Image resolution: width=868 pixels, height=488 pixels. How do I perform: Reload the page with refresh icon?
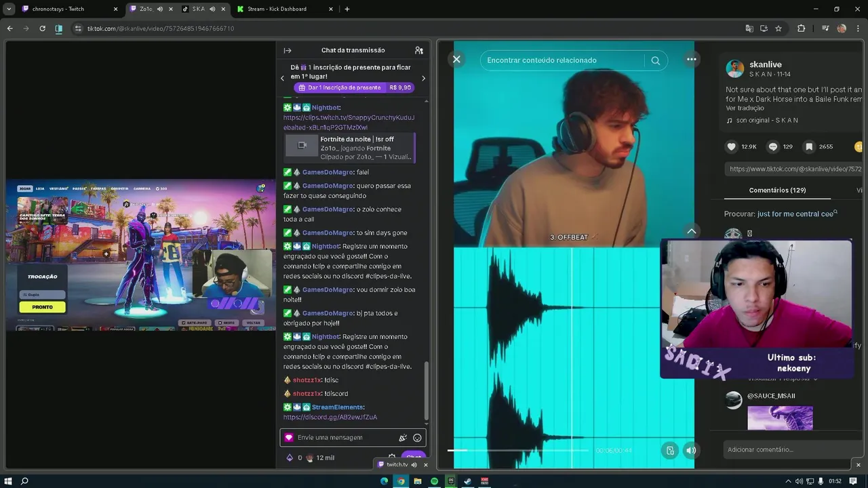pyautogui.click(x=42, y=28)
